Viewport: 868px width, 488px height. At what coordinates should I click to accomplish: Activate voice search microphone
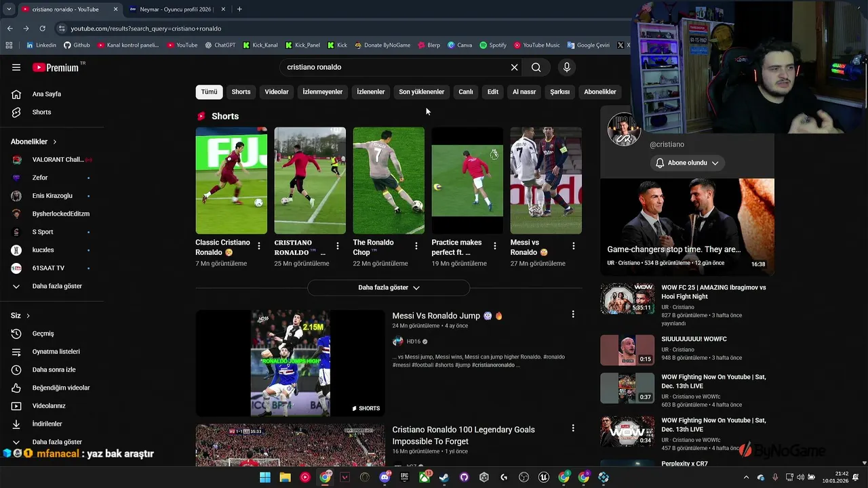[567, 67]
